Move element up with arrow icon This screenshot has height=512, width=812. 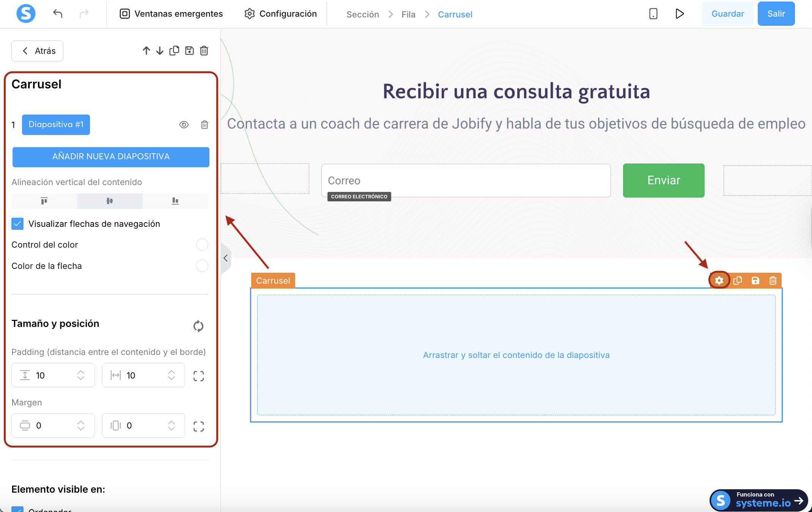[x=146, y=51]
